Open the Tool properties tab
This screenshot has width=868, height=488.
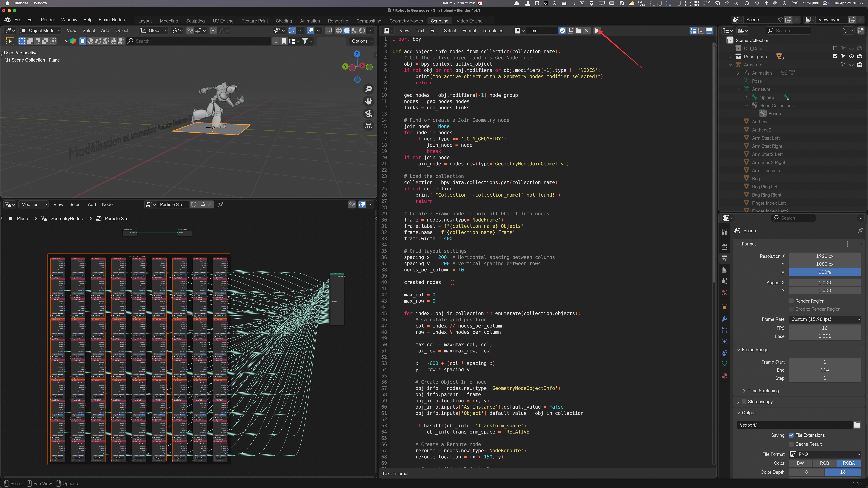(x=725, y=232)
